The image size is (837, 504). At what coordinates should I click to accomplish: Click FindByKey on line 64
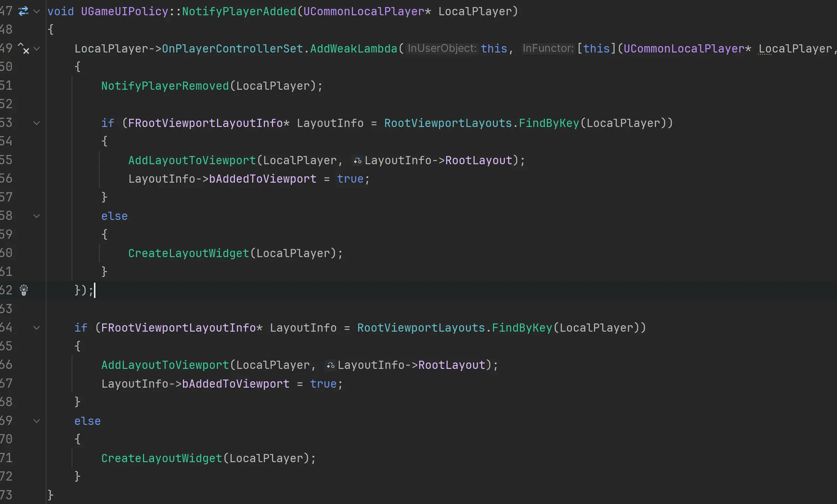[x=522, y=328]
